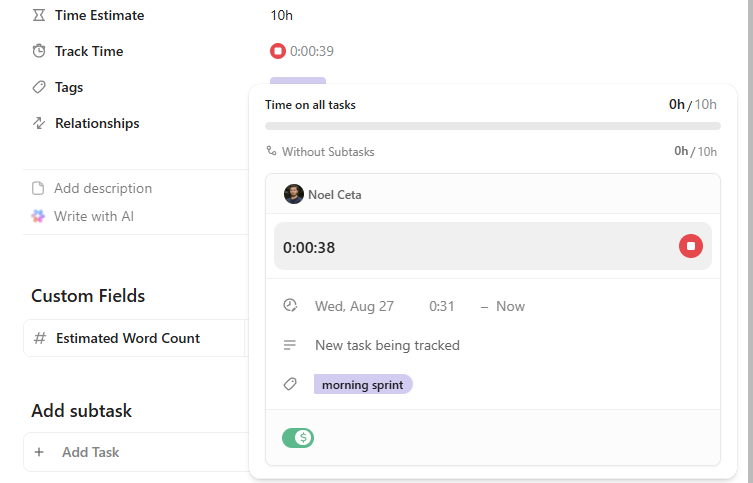Edit the 0:31 start time
This screenshot has width=753, height=483.
pyautogui.click(x=441, y=306)
